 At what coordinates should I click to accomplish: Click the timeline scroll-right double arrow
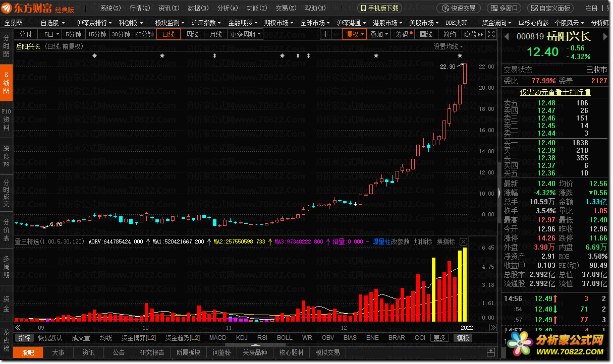(x=493, y=328)
